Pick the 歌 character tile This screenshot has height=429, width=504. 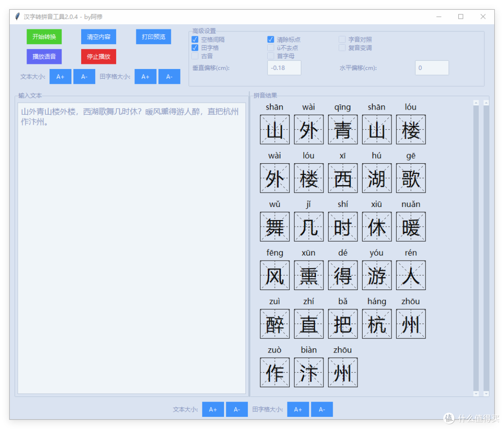coord(411,178)
